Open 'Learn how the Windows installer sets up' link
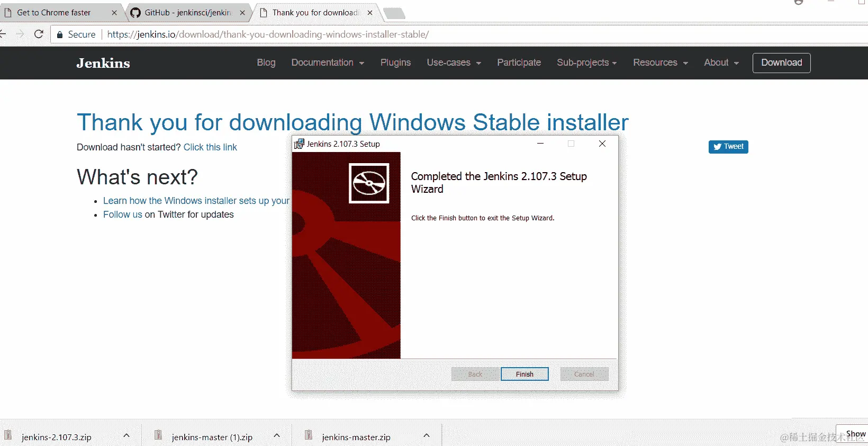Screen dimensions: 868x446 coord(196,201)
